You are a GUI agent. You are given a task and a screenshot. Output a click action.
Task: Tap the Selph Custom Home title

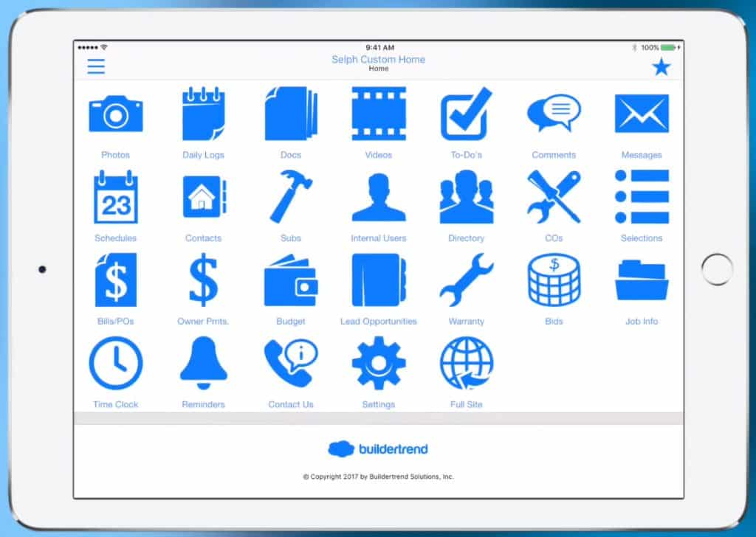378,59
